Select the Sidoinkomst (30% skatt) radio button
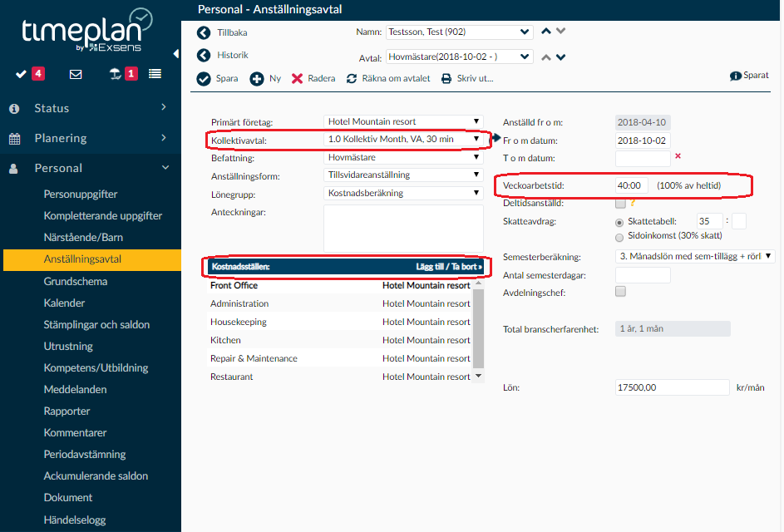Viewport: 784px width, 532px height. [619, 238]
